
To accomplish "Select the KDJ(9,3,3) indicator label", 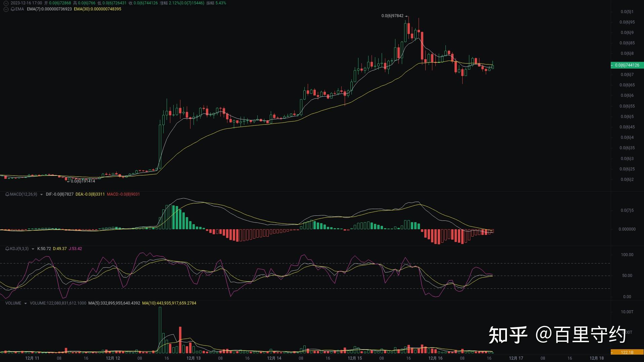I will (x=19, y=249).
